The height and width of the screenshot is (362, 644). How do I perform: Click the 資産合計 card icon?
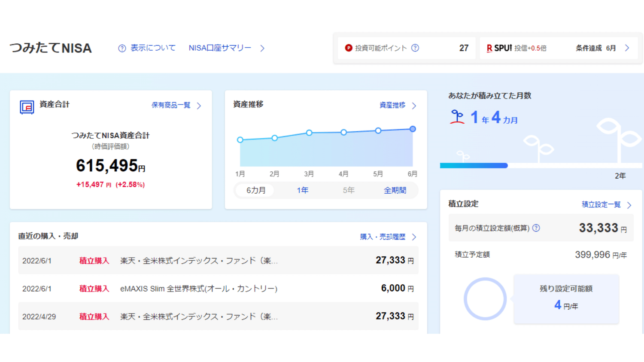(x=27, y=107)
